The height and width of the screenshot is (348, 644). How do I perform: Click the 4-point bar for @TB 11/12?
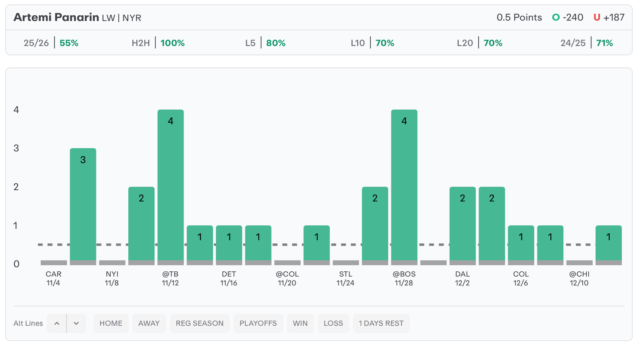pyautogui.click(x=171, y=186)
